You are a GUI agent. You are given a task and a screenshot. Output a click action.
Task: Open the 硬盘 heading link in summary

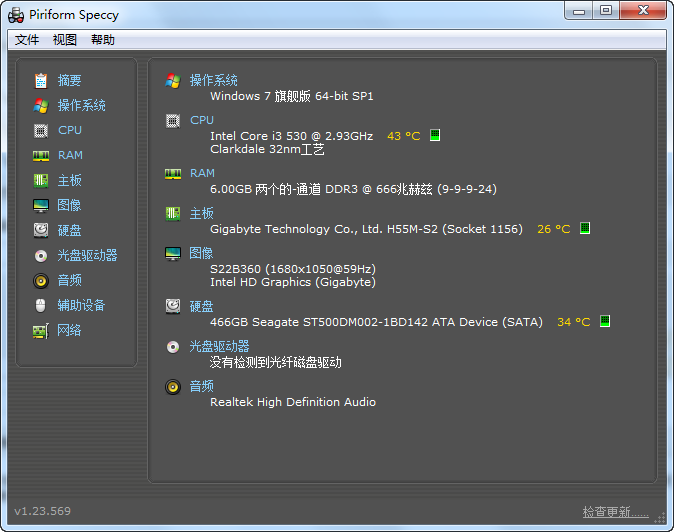pos(202,306)
